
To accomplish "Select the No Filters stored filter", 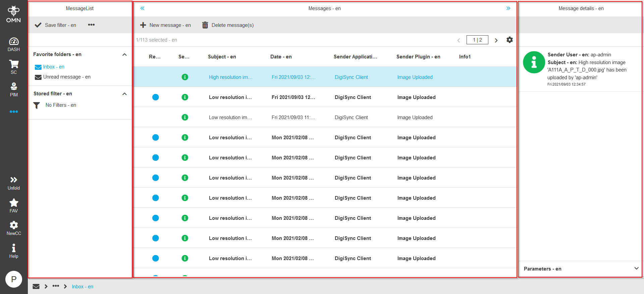I will 60,105.
